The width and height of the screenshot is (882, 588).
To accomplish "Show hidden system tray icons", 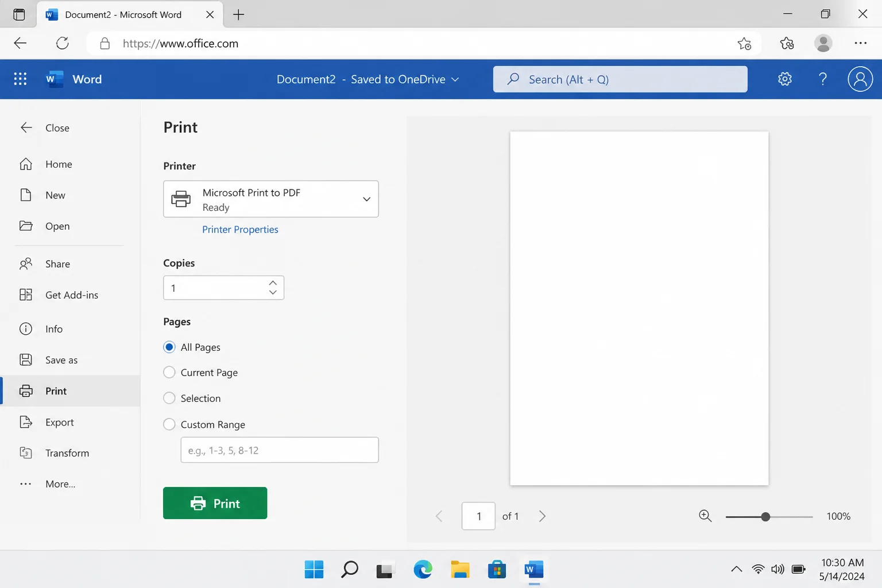I will [736, 570].
